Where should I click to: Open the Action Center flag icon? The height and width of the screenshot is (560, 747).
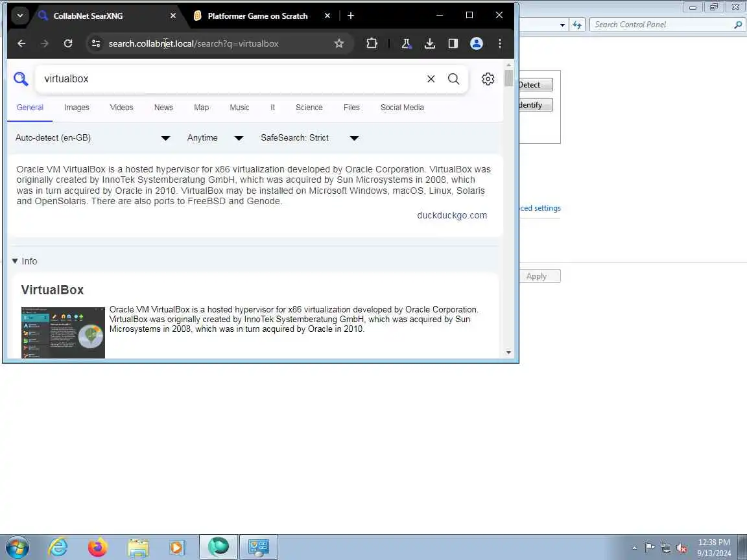click(x=649, y=548)
